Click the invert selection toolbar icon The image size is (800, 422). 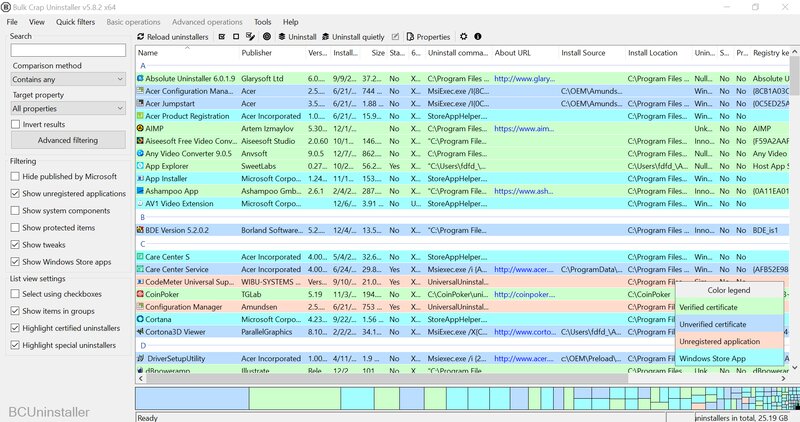[250, 37]
